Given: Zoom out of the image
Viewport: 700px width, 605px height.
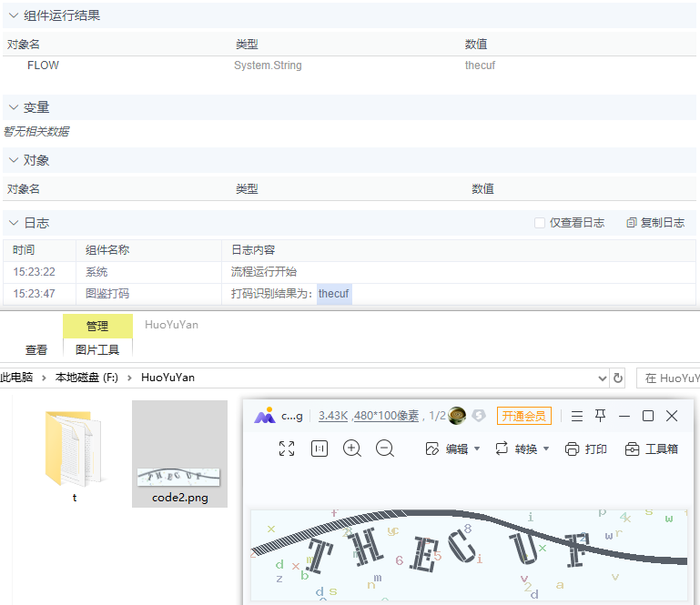Looking at the screenshot, I should (385, 449).
